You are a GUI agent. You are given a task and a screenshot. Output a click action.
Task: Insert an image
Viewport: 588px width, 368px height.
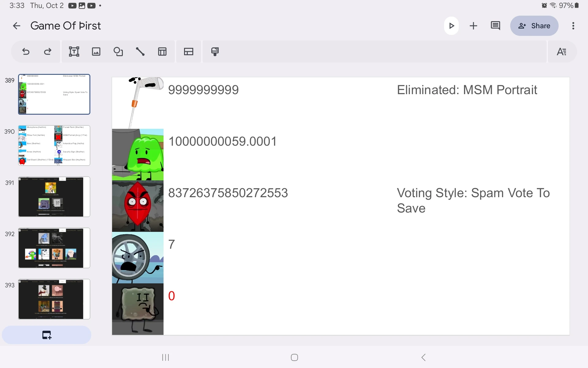click(96, 52)
